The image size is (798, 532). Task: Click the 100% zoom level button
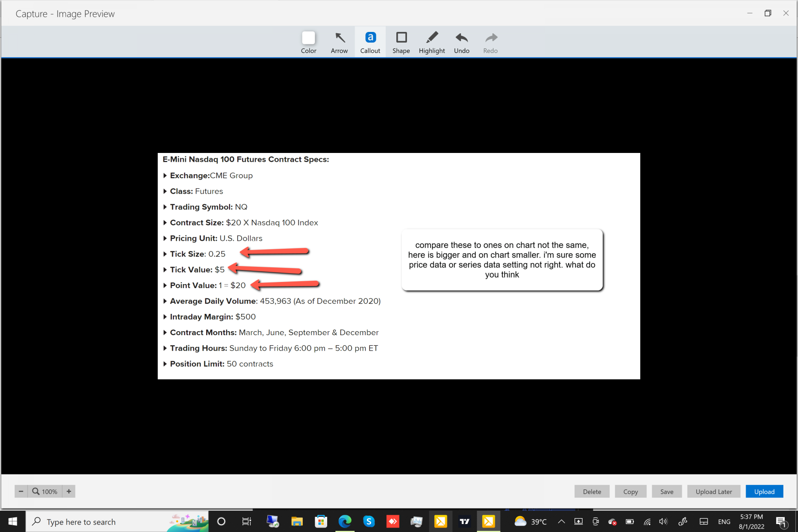(45, 491)
